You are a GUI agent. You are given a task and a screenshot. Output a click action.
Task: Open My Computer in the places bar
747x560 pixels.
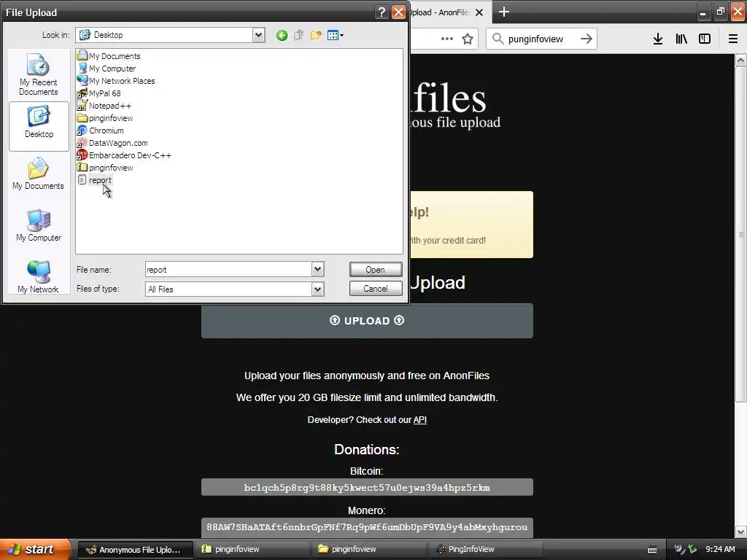[39, 226]
